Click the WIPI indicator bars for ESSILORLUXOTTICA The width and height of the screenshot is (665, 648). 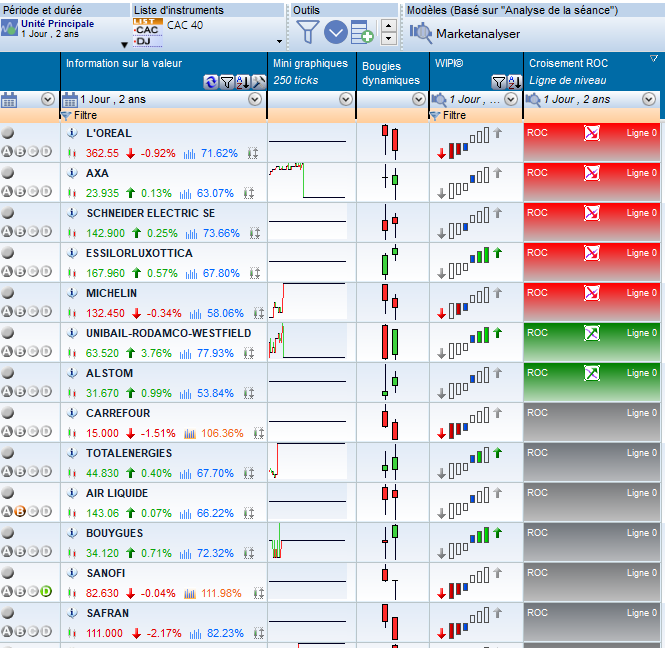coord(469,263)
